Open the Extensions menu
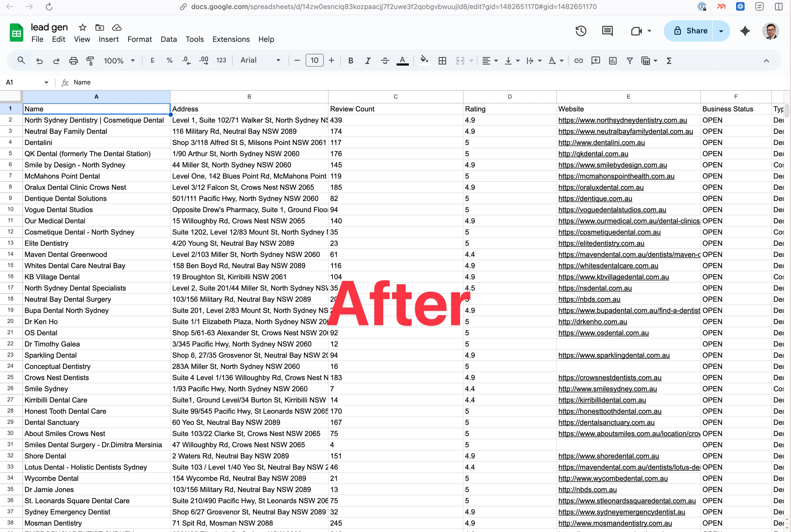Image resolution: width=791 pixels, height=532 pixels. coord(231,39)
